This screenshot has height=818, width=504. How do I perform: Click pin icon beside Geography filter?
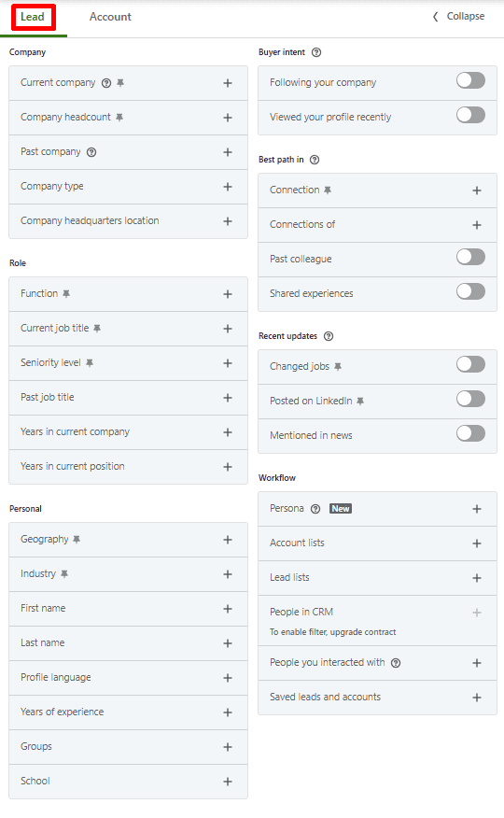[77, 540]
